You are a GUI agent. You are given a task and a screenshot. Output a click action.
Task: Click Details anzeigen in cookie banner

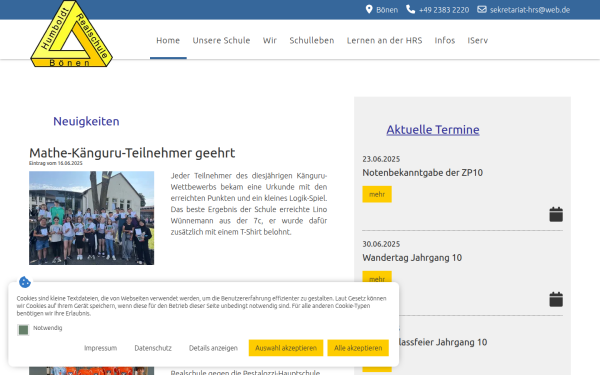213,348
